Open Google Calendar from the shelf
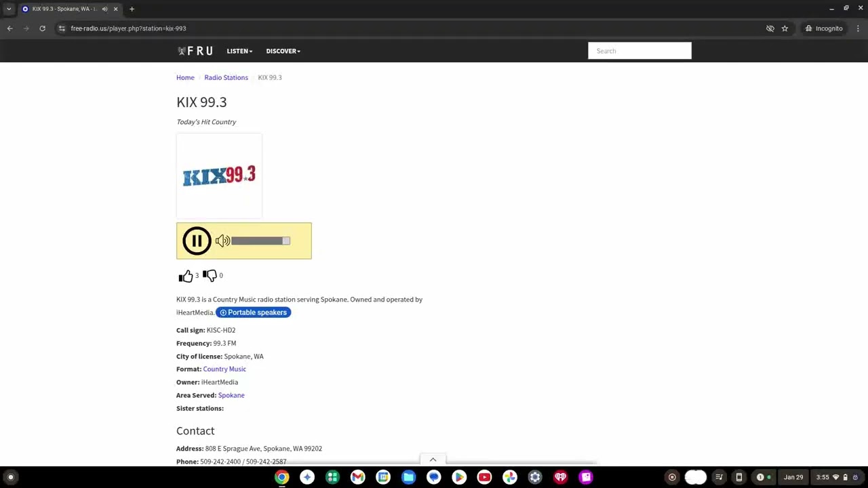868x488 pixels. click(383, 477)
